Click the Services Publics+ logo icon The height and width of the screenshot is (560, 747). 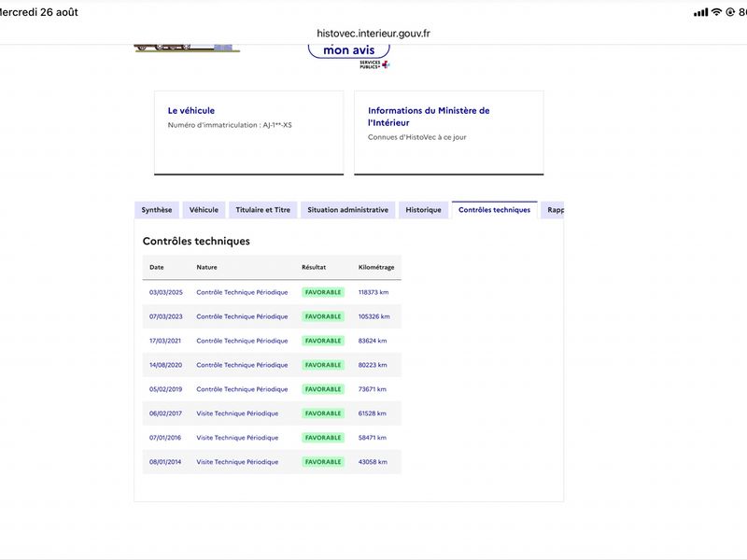pyautogui.click(x=375, y=64)
